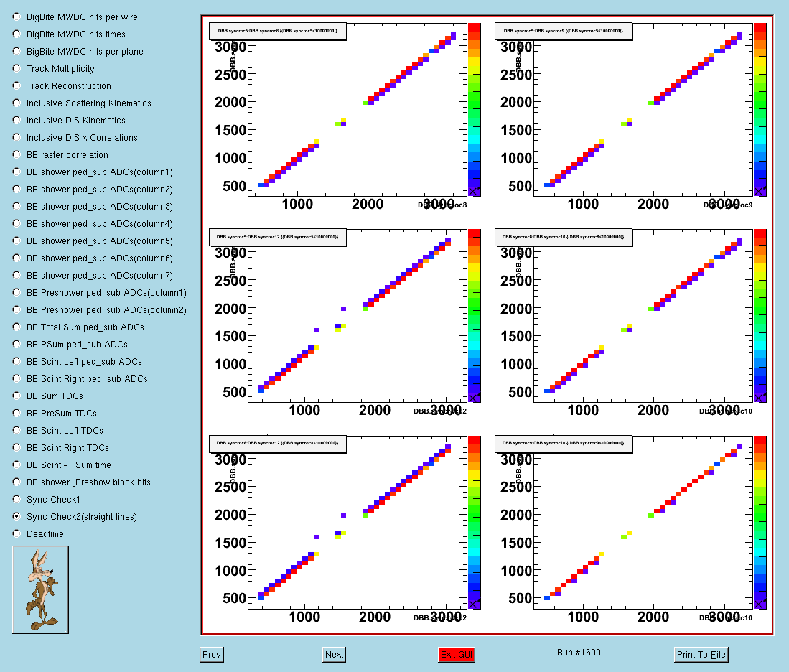Go to previous page with Prev
This screenshot has width=789, height=672.
point(211,654)
